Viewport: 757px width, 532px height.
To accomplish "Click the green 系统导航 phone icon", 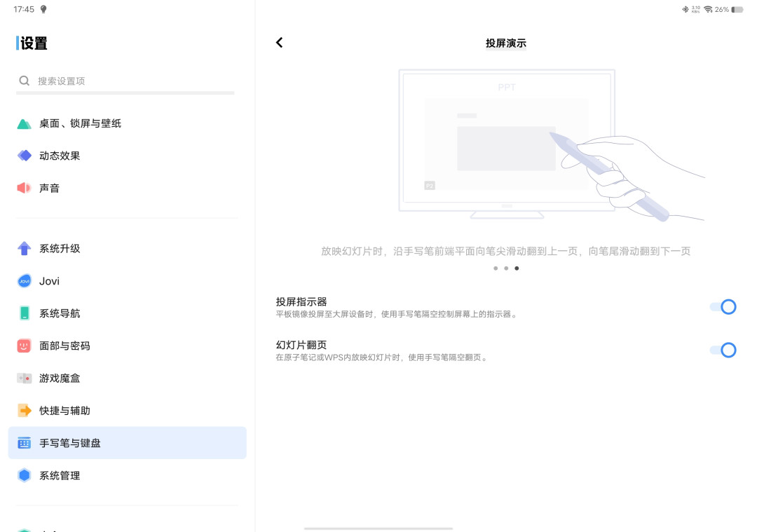I will tap(24, 313).
